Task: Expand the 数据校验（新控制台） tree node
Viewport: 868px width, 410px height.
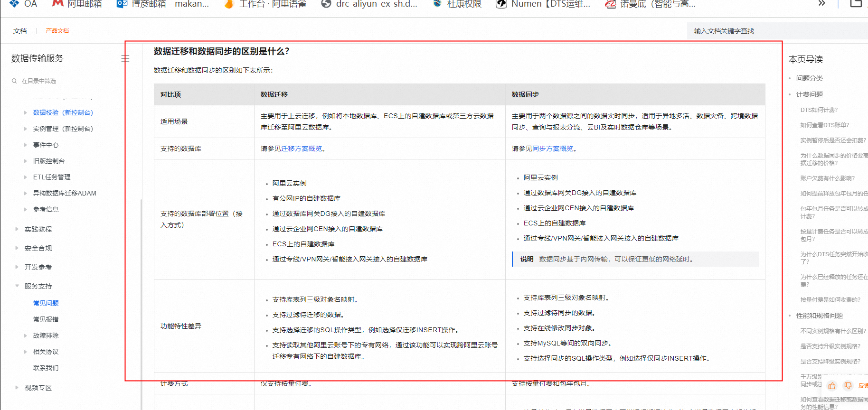Action: [25, 112]
